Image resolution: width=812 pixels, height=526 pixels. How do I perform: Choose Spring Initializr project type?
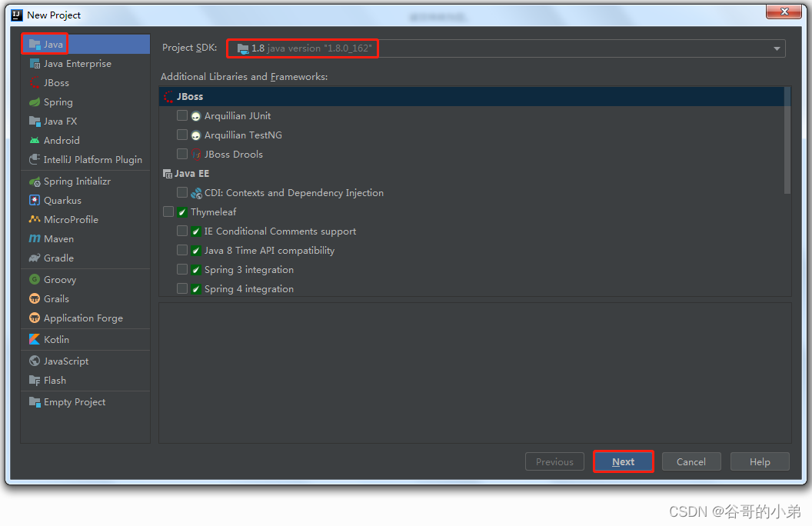[x=85, y=181]
